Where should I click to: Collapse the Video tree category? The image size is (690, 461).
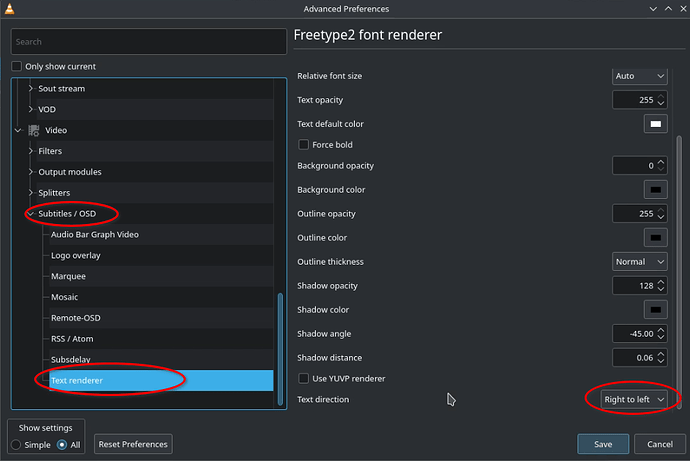click(18, 130)
